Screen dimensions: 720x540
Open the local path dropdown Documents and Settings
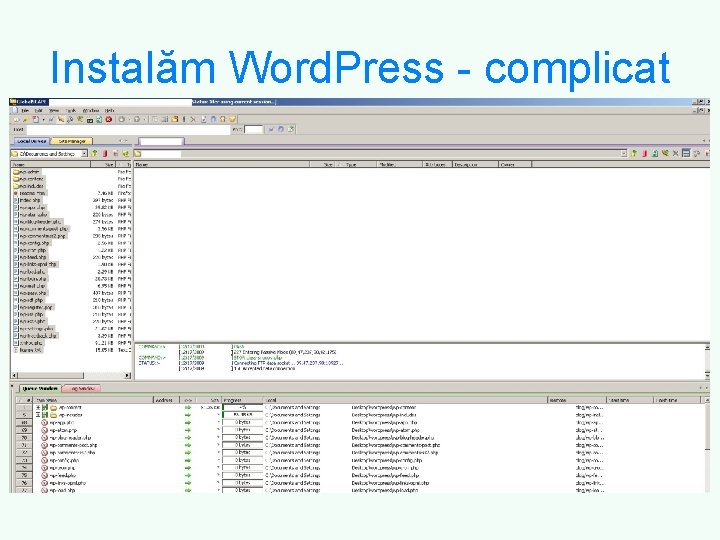[x=84, y=154]
